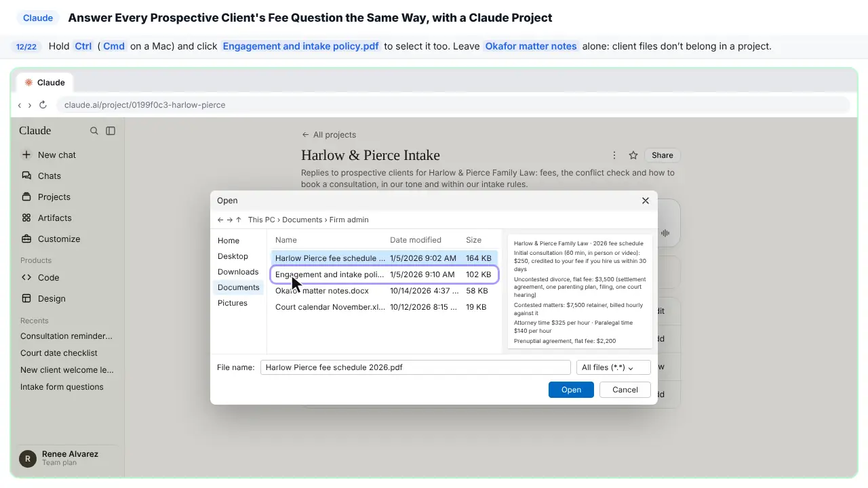Select Home in the dialog's left pane
This screenshot has height=488, width=868.
[x=239, y=241]
